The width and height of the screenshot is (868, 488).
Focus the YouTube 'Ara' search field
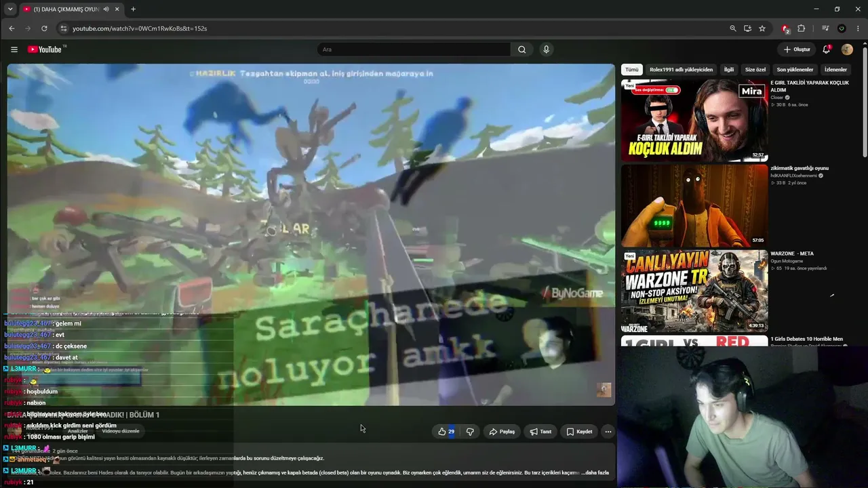point(414,49)
